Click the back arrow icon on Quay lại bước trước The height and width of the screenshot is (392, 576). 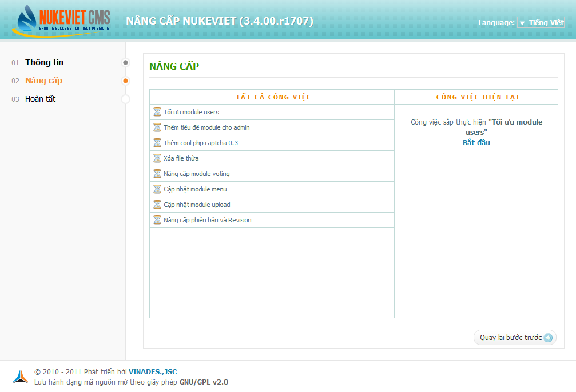coord(548,338)
